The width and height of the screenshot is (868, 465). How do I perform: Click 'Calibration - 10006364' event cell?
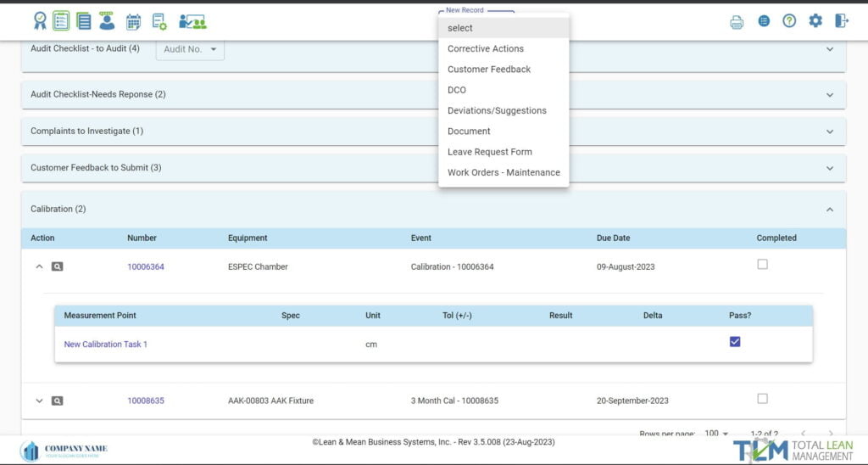click(453, 266)
